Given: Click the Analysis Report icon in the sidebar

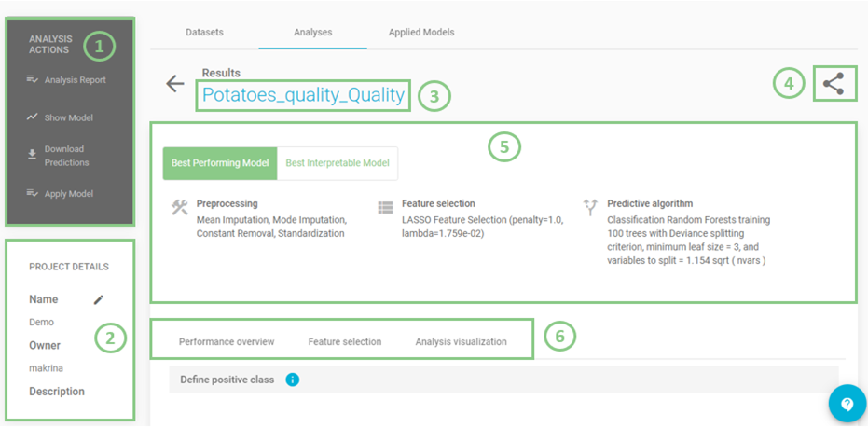Looking at the screenshot, I should coord(32,80).
